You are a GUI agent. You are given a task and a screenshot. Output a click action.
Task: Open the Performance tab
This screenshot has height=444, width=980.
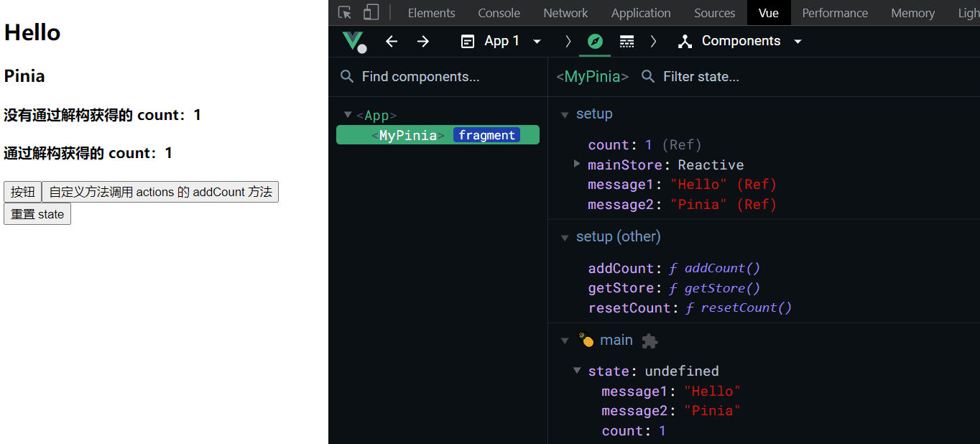(x=835, y=13)
